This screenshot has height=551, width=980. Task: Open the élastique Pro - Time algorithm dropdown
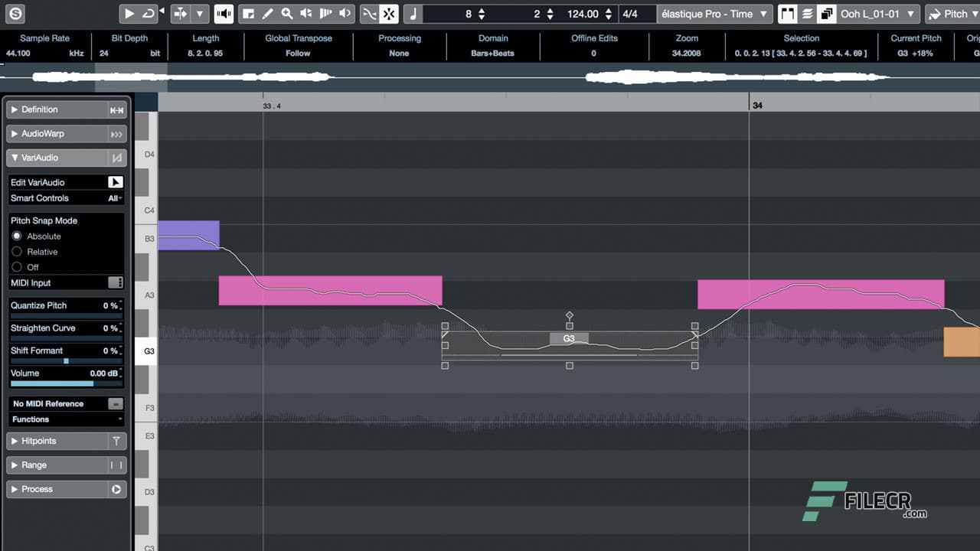(714, 13)
